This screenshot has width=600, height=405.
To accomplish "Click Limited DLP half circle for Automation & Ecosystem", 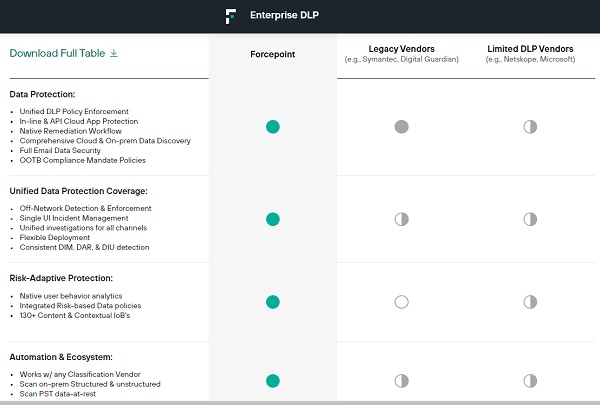I will pos(530,381).
